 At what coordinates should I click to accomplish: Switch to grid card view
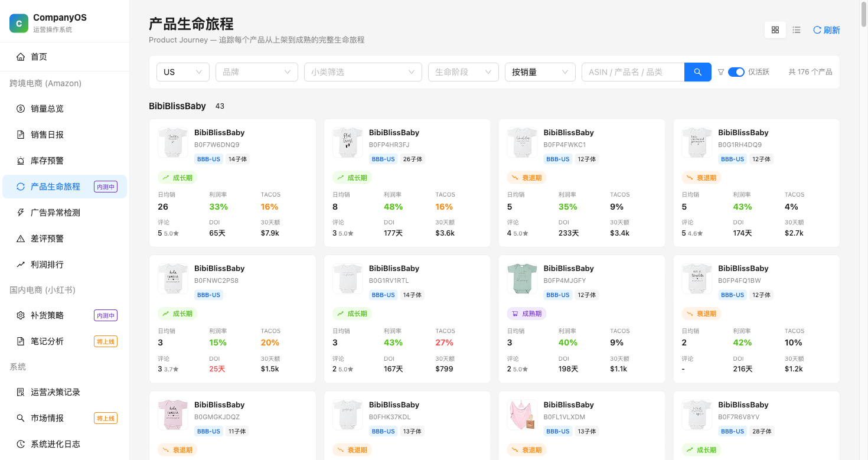(775, 30)
